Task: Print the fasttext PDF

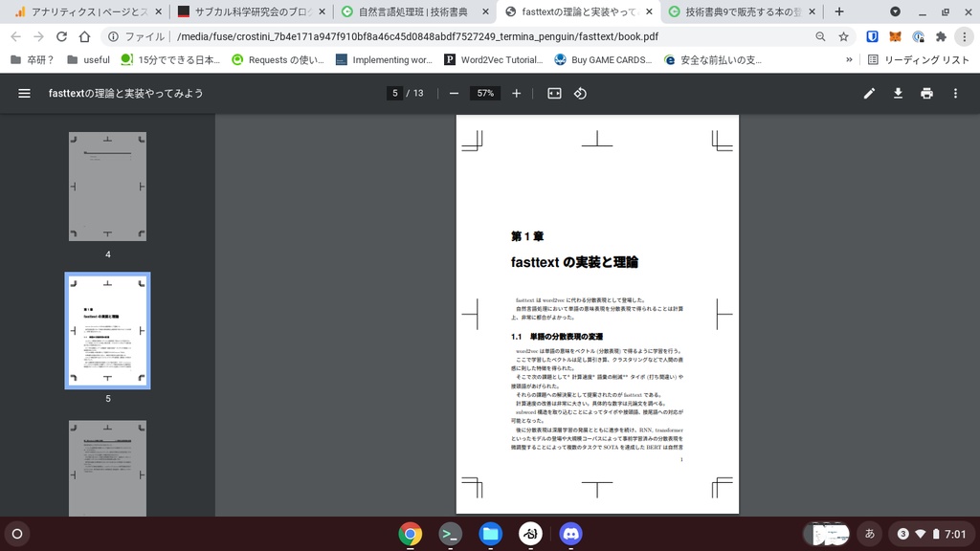Action: click(926, 93)
